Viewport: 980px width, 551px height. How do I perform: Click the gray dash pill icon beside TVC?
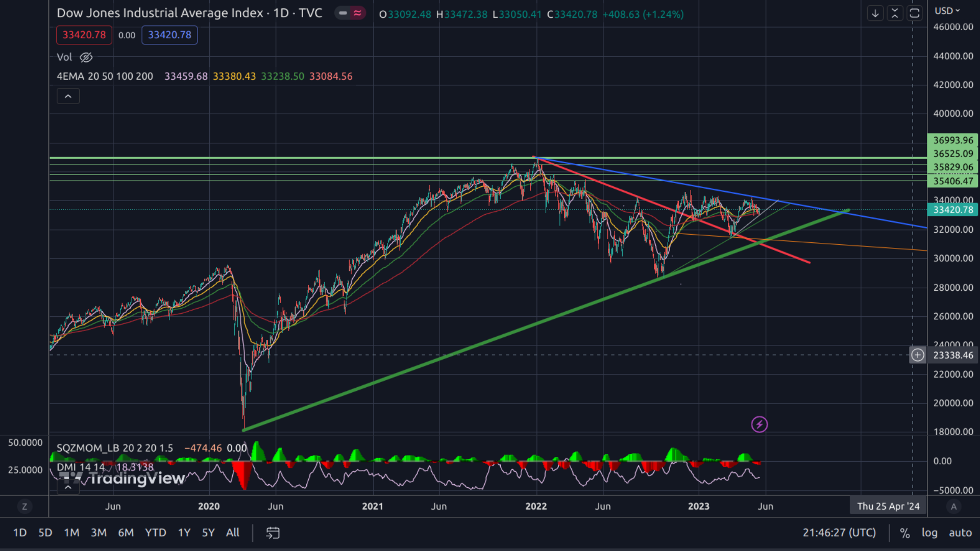tap(343, 13)
